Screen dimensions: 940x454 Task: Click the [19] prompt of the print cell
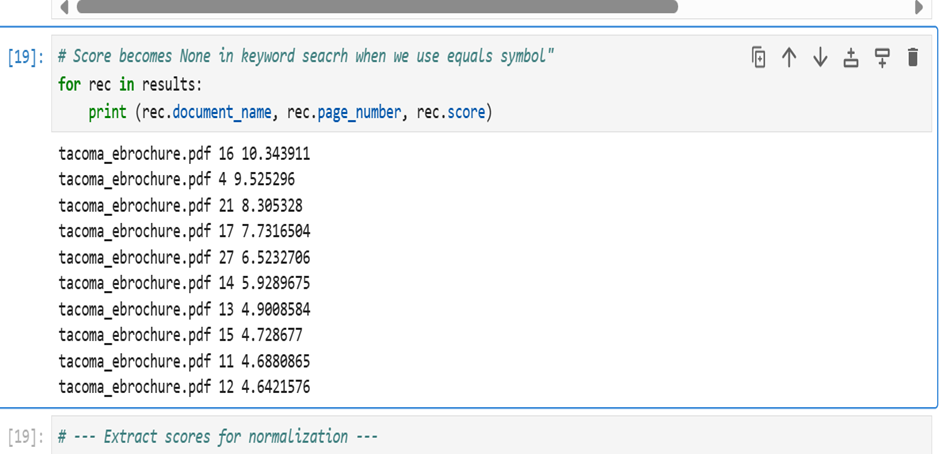(25, 58)
